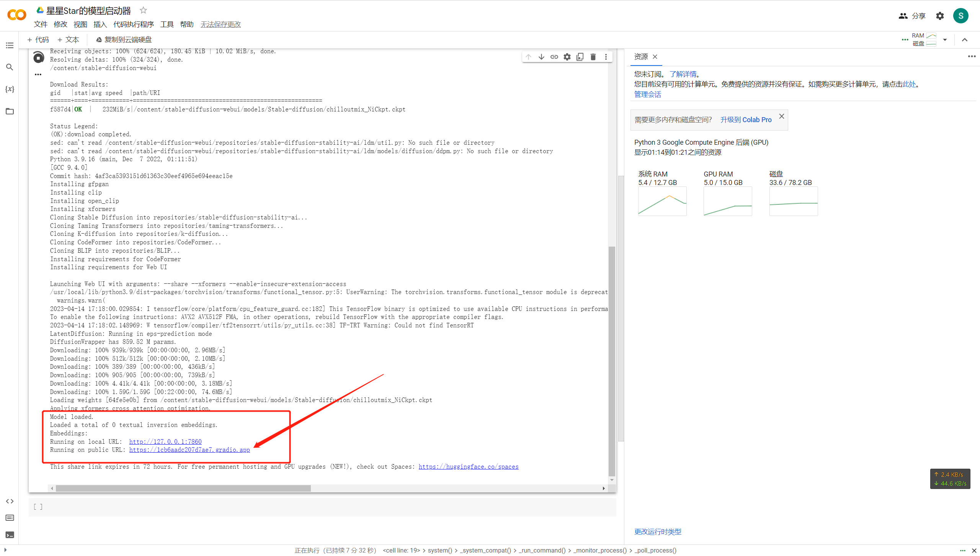This screenshot has height=556, width=980.
Task: Open the search and replace panel
Action: (x=10, y=67)
